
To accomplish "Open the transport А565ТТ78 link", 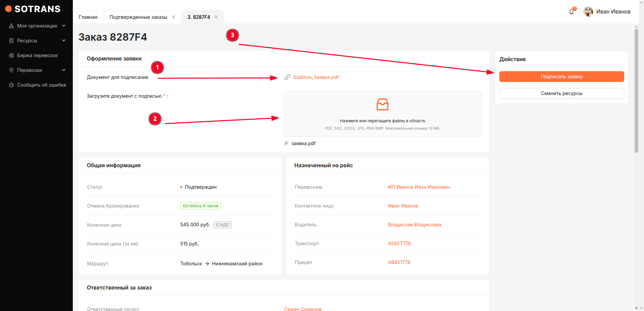I will 399,243.
